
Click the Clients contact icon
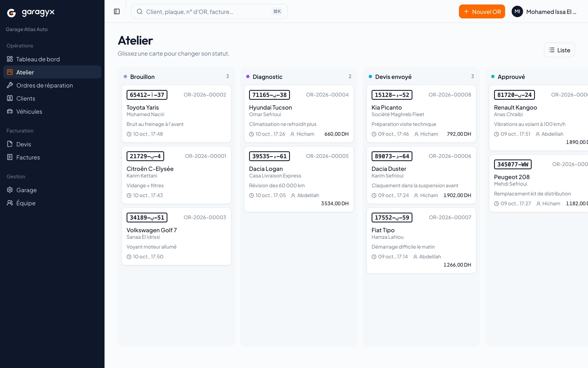[x=10, y=98]
